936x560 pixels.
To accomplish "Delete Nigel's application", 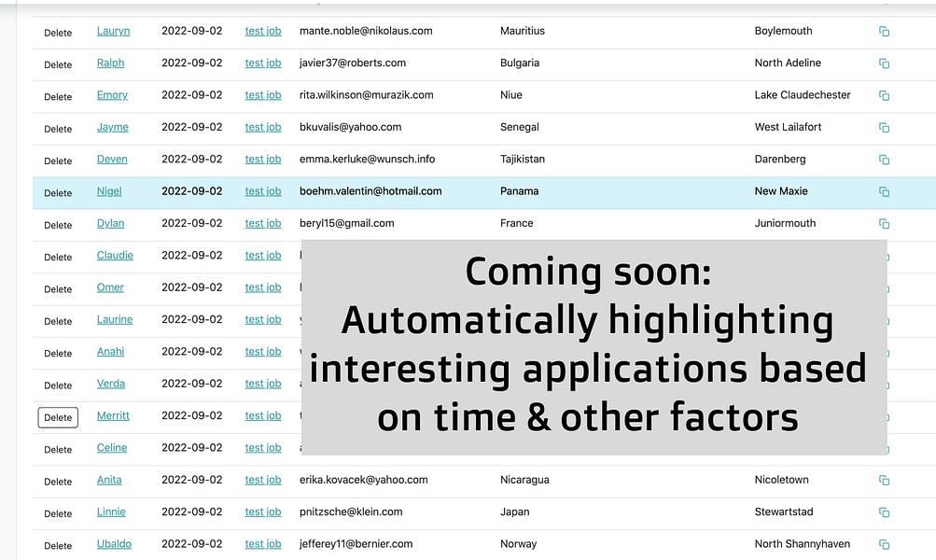I will coord(58,193).
